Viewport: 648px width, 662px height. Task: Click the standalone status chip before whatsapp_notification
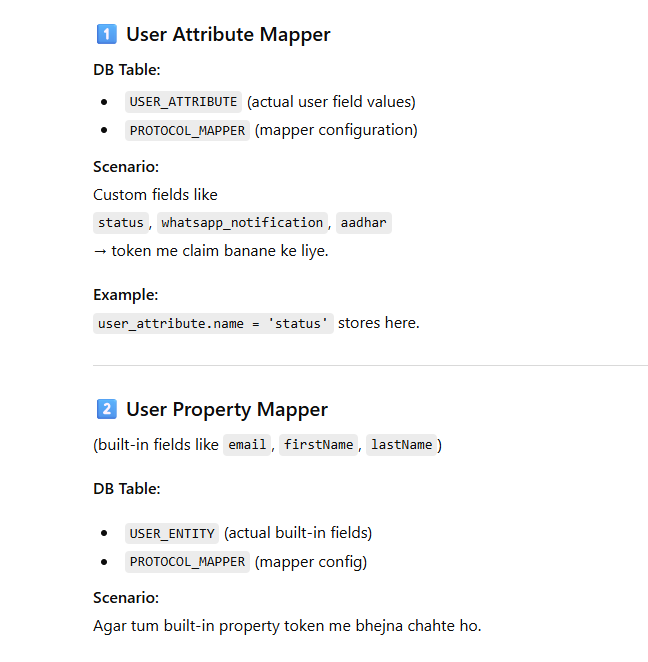click(120, 223)
